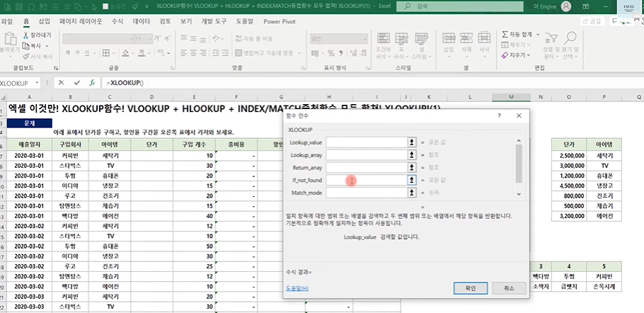
Task: Open Customize Quick Access Toolbar dropdown
Action: coord(147,6)
